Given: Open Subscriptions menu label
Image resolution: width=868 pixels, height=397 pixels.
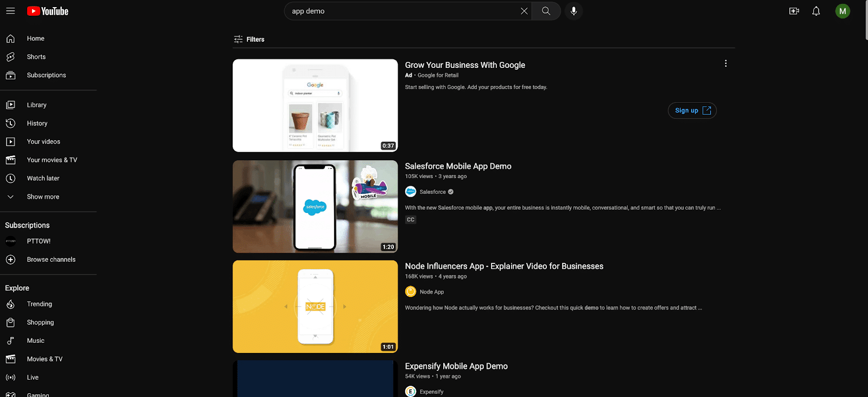Looking at the screenshot, I should tap(47, 75).
